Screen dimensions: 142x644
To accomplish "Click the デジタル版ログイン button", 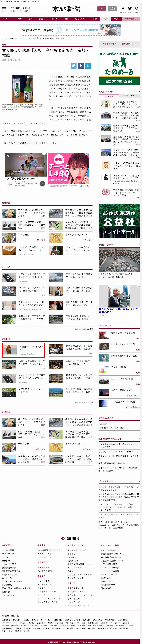I will 112,9.
